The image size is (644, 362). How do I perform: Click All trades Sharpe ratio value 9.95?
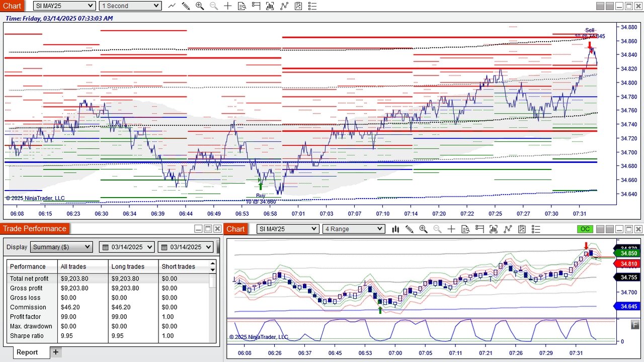[x=66, y=336]
